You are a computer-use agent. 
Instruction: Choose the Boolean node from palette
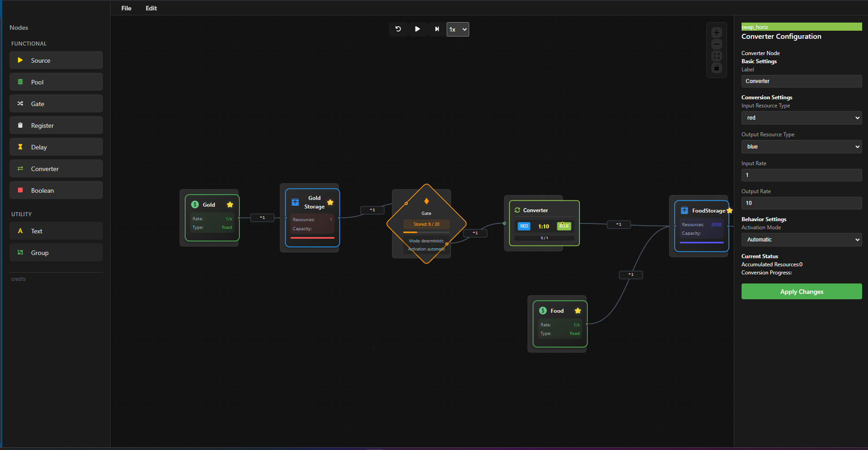pos(56,190)
